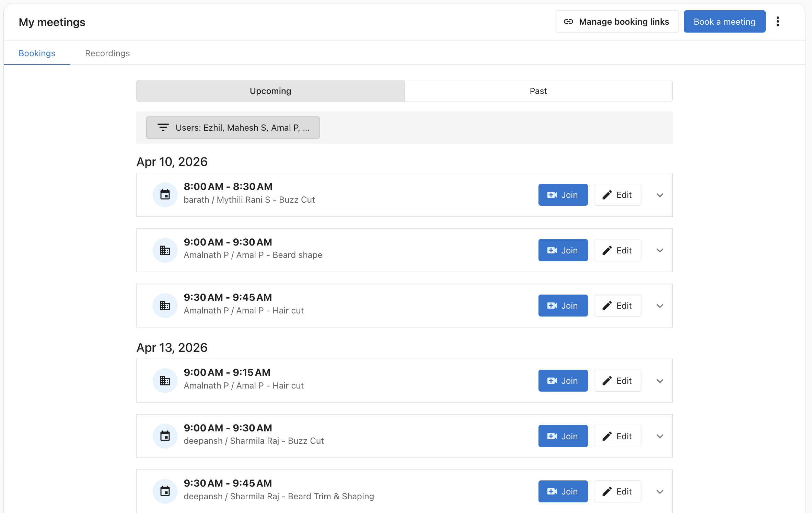Screen dimensions: 812x513
Task: Click the link icon beside Manage booking links
Action: (x=569, y=21)
